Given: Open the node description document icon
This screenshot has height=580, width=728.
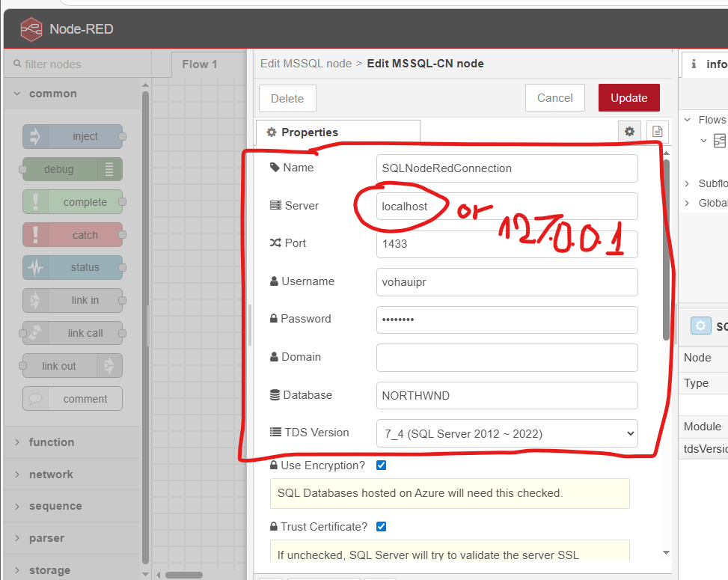Looking at the screenshot, I should (656, 132).
